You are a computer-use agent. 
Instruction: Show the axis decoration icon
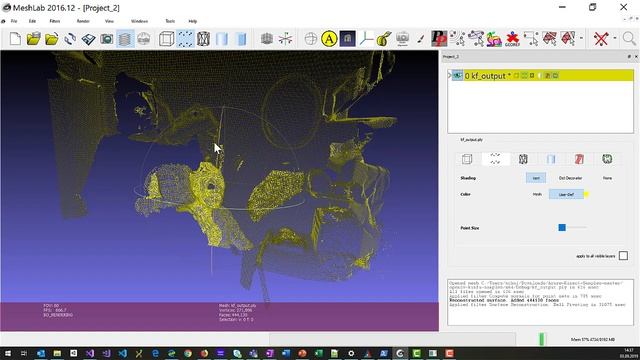click(285, 39)
